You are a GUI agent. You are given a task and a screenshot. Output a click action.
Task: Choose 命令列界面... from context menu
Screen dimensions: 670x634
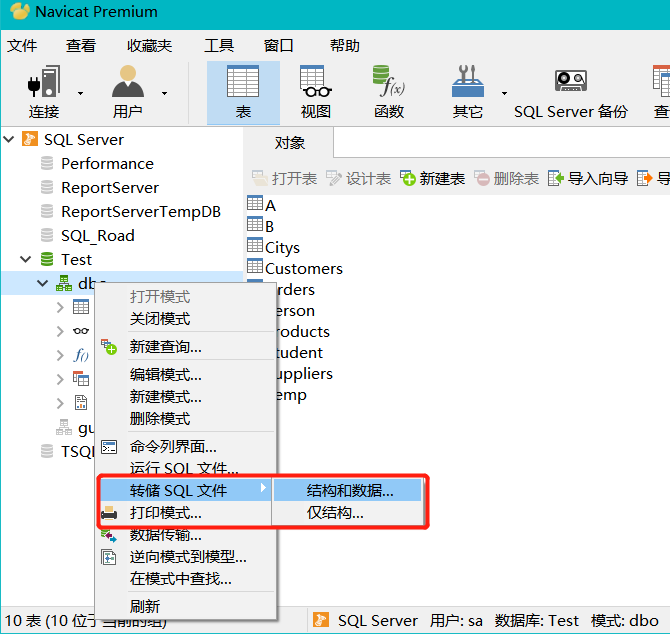(173, 447)
